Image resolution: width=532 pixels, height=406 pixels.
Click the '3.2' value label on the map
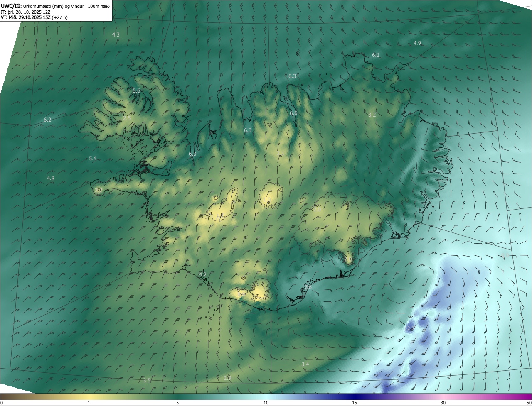click(x=372, y=115)
